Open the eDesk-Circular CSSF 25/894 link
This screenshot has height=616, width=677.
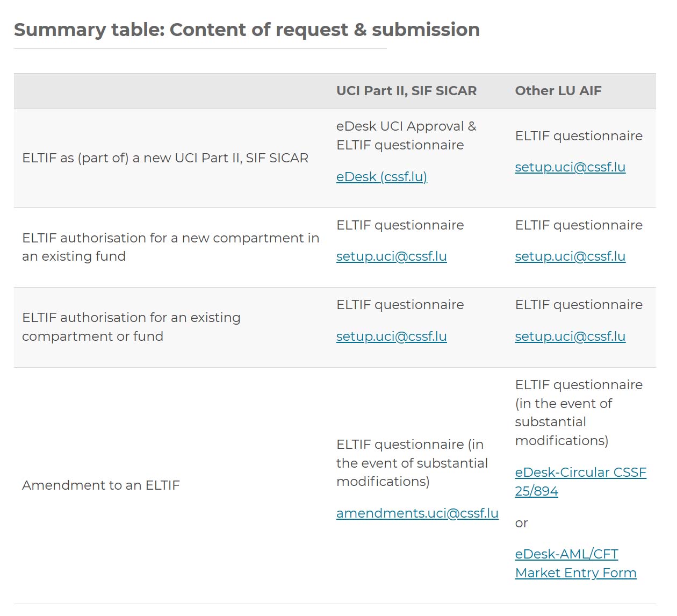pyautogui.click(x=580, y=482)
